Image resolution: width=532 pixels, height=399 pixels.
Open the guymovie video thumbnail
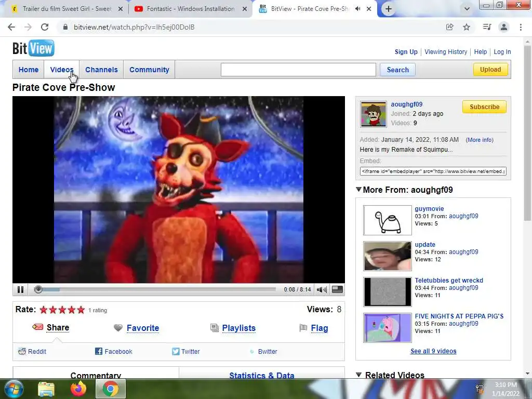click(387, 220)
